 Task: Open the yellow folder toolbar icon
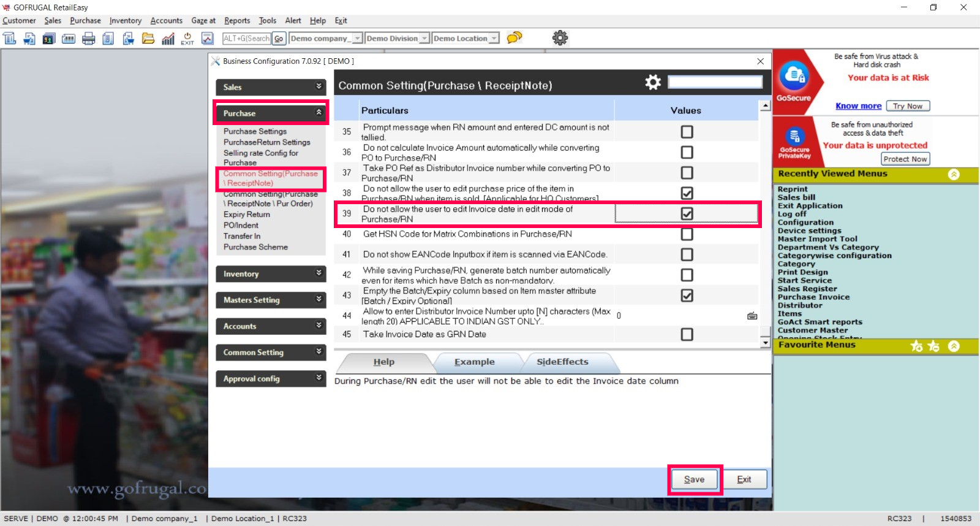tap(148, 39)
